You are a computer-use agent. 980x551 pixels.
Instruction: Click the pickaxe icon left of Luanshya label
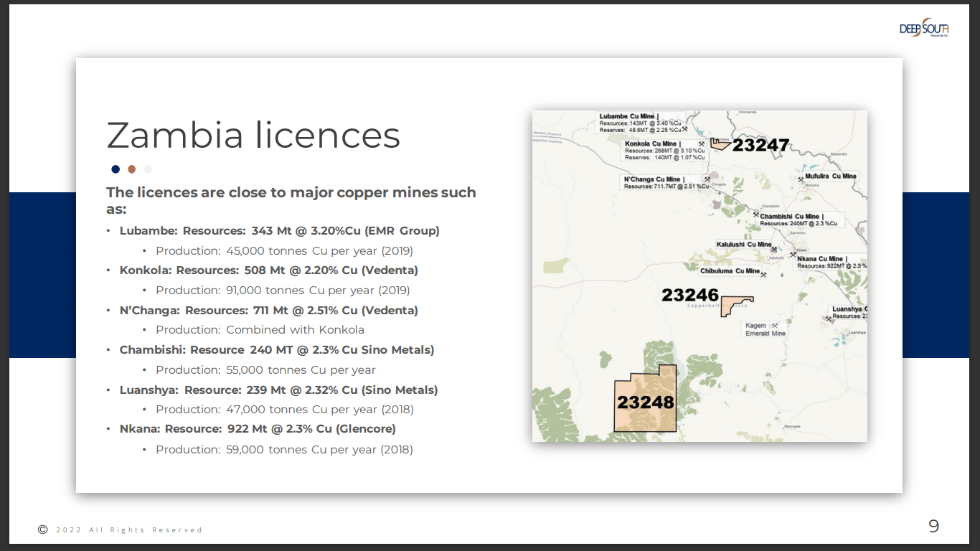point(829,319)
